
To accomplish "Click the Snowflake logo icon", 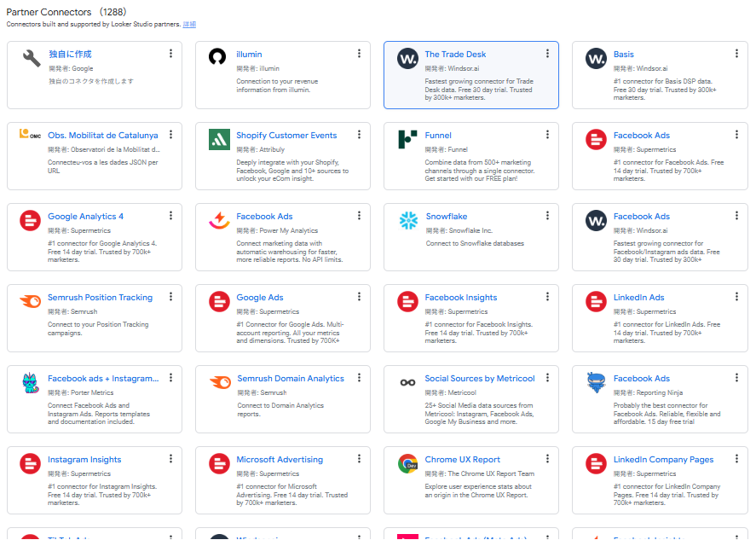I will (x=408, y=221).
